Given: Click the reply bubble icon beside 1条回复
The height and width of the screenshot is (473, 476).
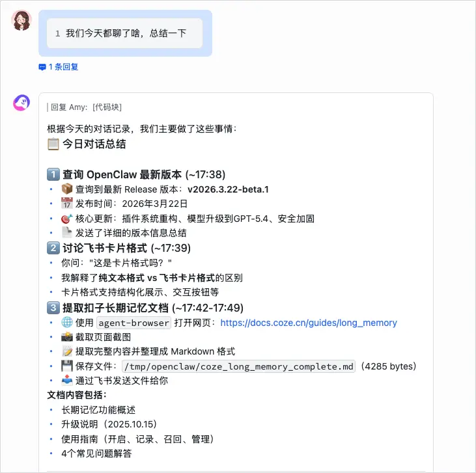Looking at the screenshot, I should [42, 67].
